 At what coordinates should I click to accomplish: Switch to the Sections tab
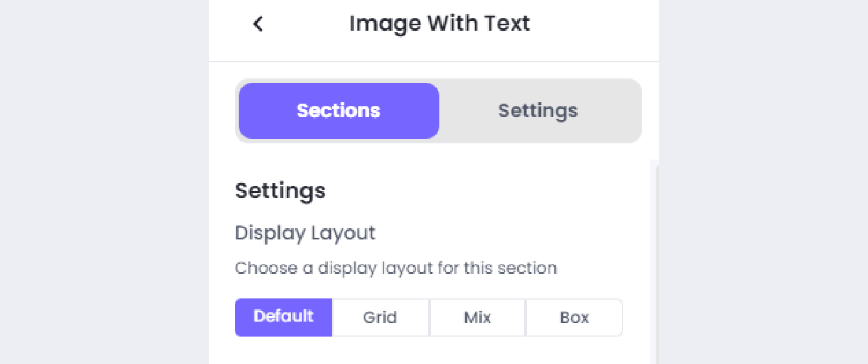point(339,111)
